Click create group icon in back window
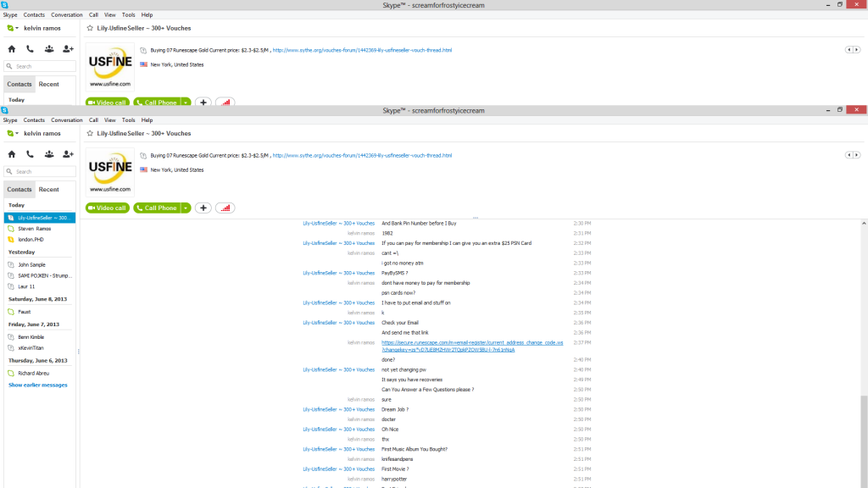This screenshot has height=488, width=868. [x=49, y=49]
